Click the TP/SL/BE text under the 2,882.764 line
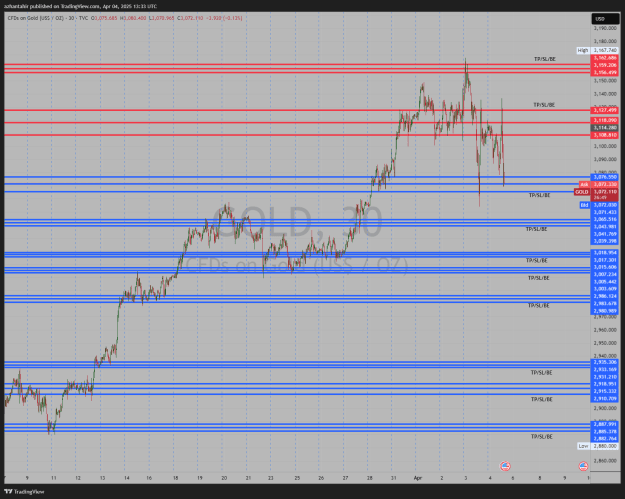 click(x=542, y=437)
